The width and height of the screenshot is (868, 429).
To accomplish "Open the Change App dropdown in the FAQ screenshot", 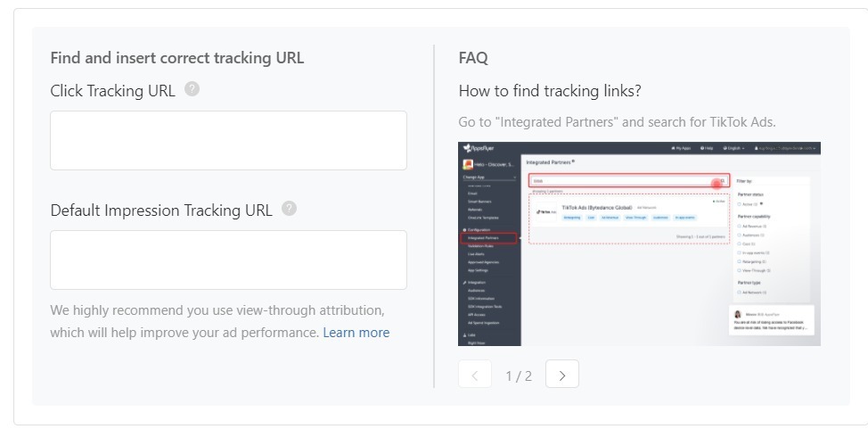I will click(x=489, y=177).
